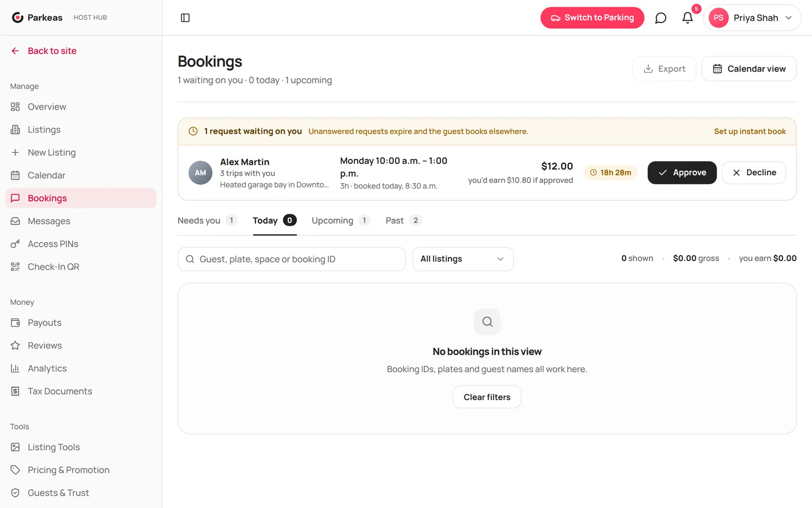Screen dimensions: 812x508
Task: Switch to the Needs you tab
Action: (207, 220)
